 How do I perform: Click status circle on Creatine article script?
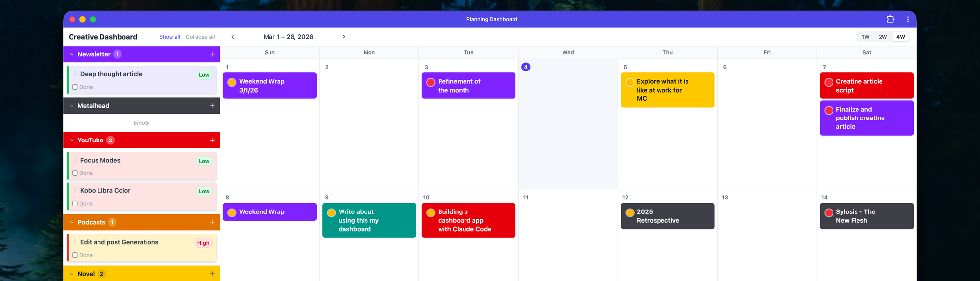(829, 82)
